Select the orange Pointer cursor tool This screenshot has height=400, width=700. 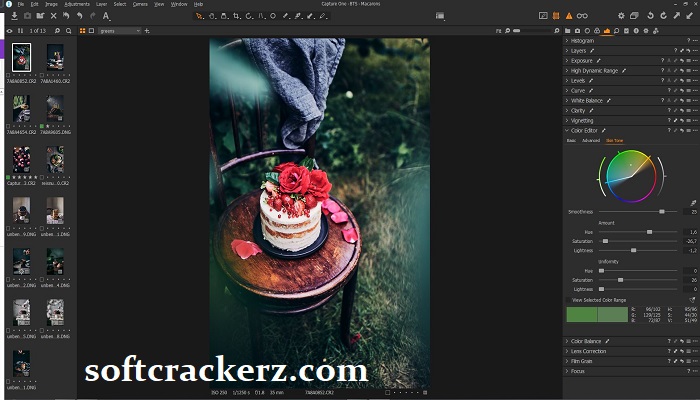coord(199,16)
